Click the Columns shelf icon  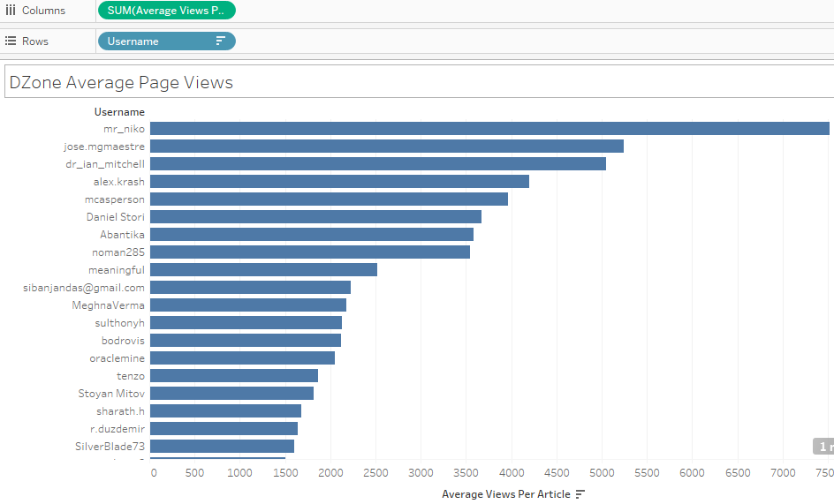click(x=10, y=10)
